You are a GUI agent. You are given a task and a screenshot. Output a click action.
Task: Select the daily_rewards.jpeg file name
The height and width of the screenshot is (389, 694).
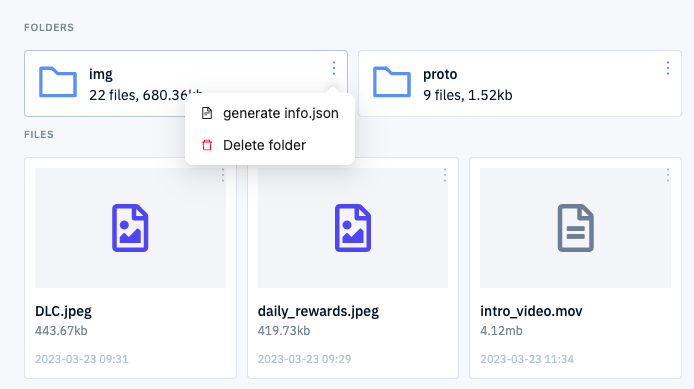coord(318,311)
